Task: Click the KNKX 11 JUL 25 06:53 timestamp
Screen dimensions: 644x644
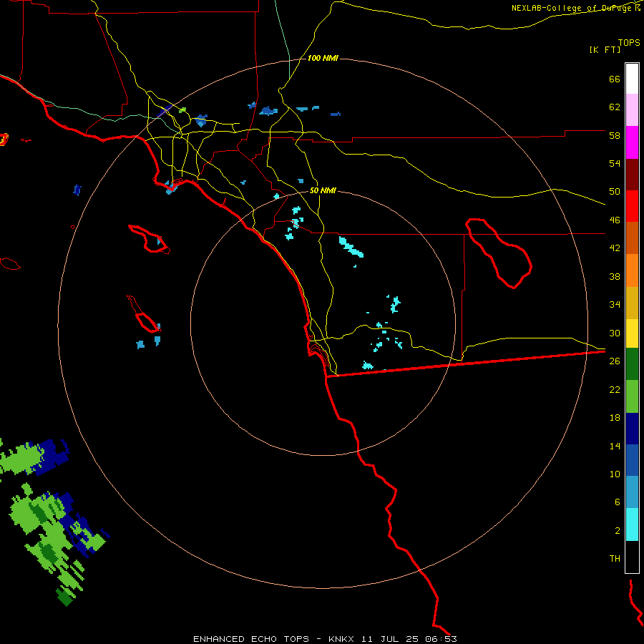Action: (x=392, y=639)
